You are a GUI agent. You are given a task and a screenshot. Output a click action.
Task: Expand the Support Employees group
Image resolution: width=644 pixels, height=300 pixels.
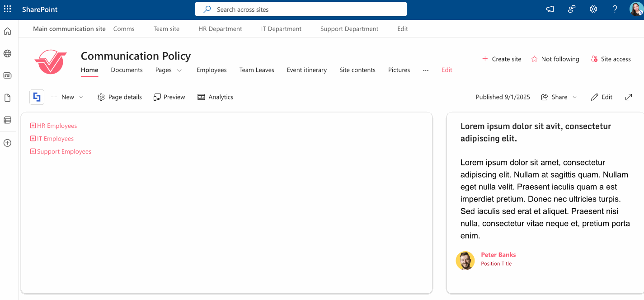click(x=33, y=151)
